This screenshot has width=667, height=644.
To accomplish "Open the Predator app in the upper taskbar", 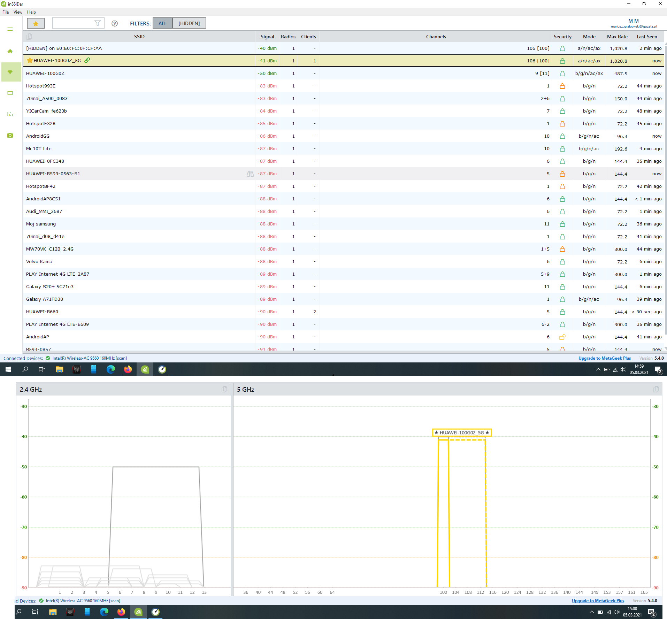I will point(77,369).
